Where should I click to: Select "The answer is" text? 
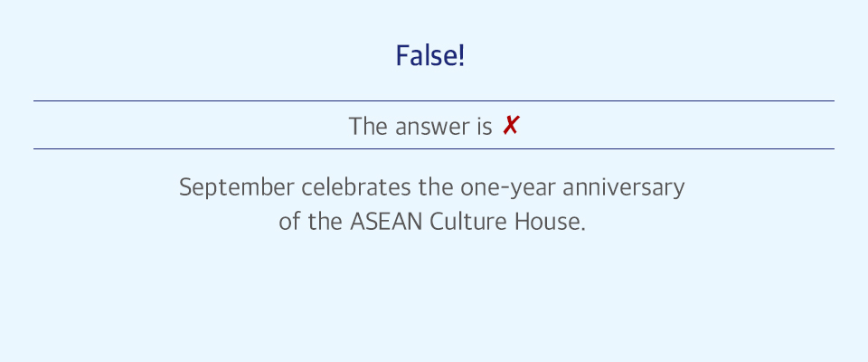(x=420, y=127)
